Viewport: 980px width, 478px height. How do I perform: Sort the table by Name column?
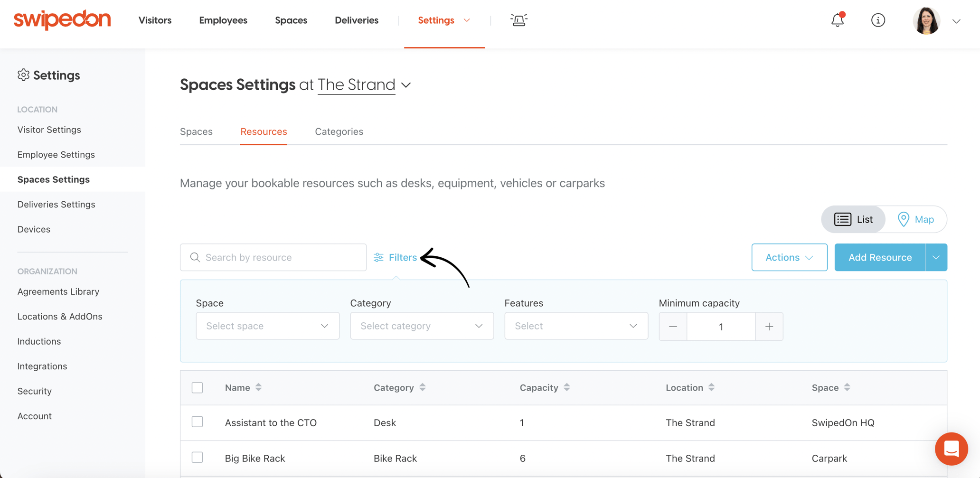(x=258, y=387)
